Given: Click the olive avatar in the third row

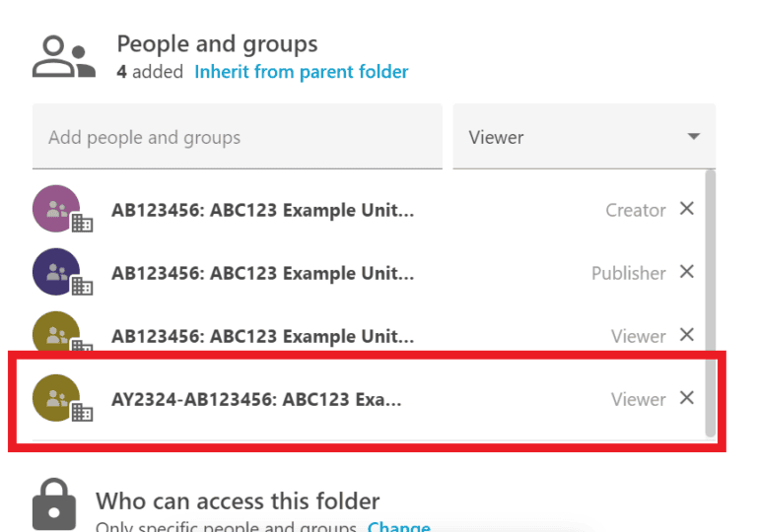Looking at the screenshot, I should [x=57, y=335].
